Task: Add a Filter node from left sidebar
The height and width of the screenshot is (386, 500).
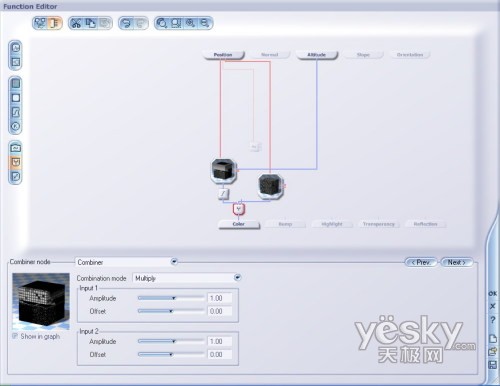Action: pyautogui.click(x=16, y=112)
